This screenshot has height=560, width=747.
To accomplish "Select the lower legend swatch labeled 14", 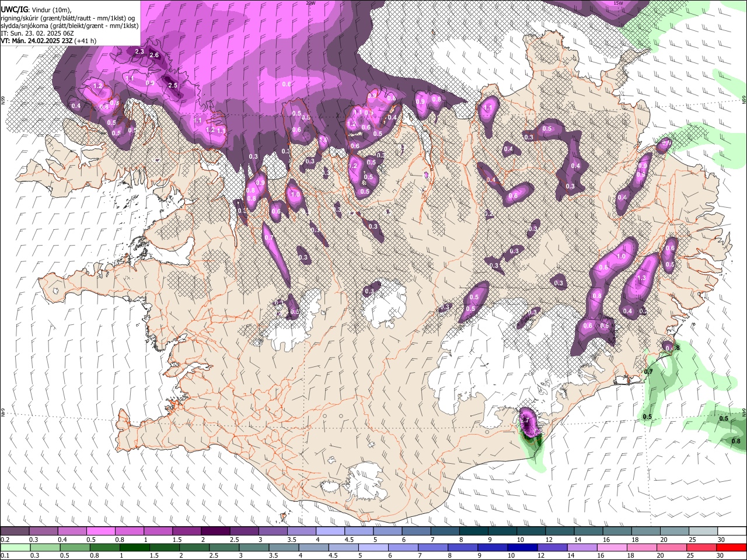I will click(x=582, y=547).
